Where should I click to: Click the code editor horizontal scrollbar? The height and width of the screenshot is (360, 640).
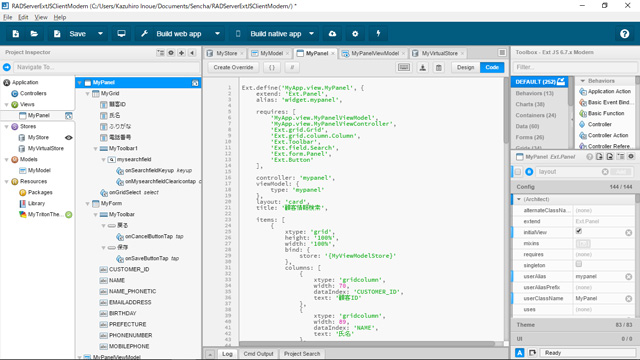coord(367,344)
